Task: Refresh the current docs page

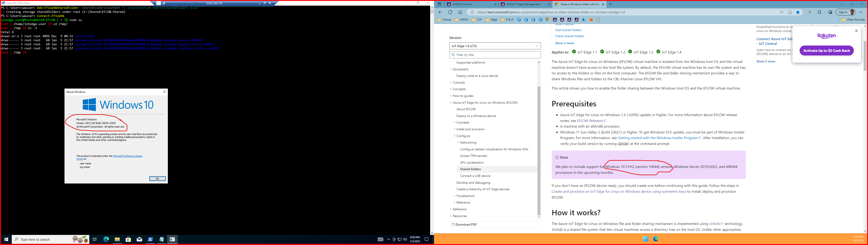Action: pyautogui.click(x=450, y=12)
